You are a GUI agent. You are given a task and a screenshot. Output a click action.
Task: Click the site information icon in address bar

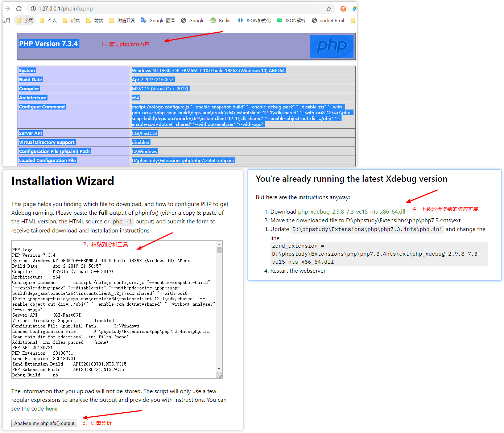(33, 9)
